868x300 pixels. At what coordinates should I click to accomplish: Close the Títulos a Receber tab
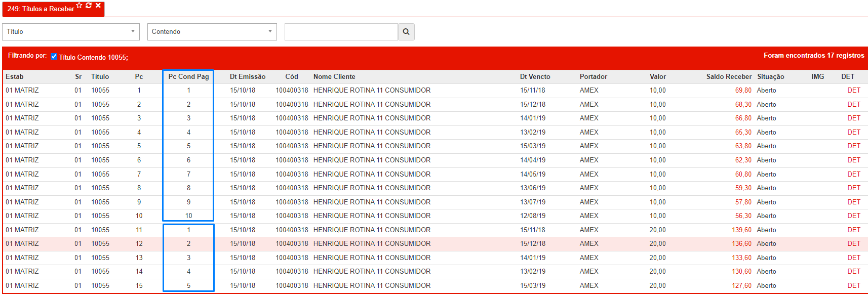(98, 5)
